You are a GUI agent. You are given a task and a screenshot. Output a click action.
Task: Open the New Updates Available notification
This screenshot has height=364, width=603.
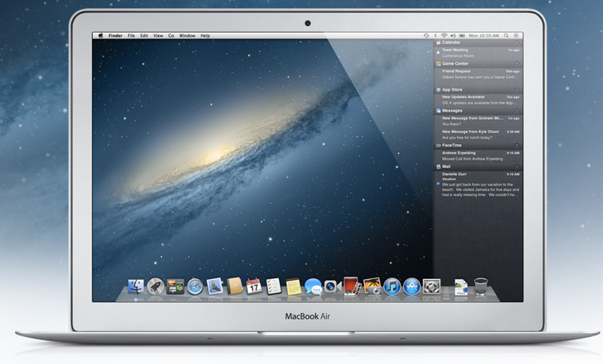coord(478,100)
